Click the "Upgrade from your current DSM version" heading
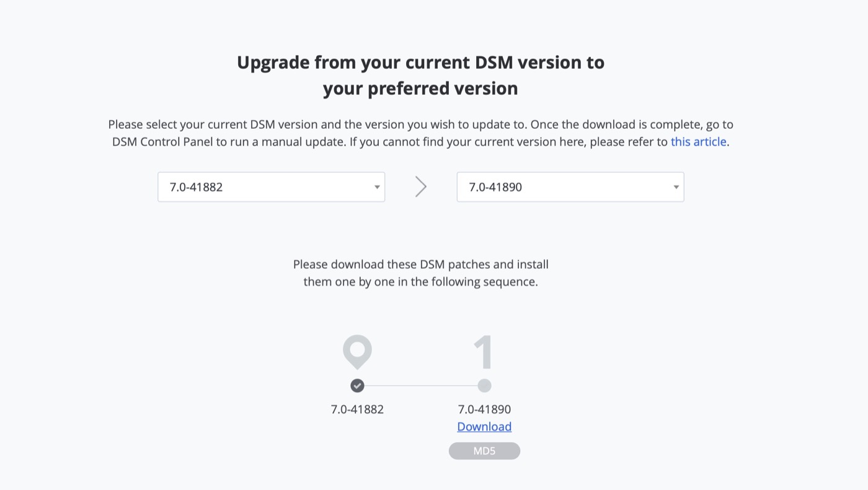868x490 pixels. coord(420,63)
